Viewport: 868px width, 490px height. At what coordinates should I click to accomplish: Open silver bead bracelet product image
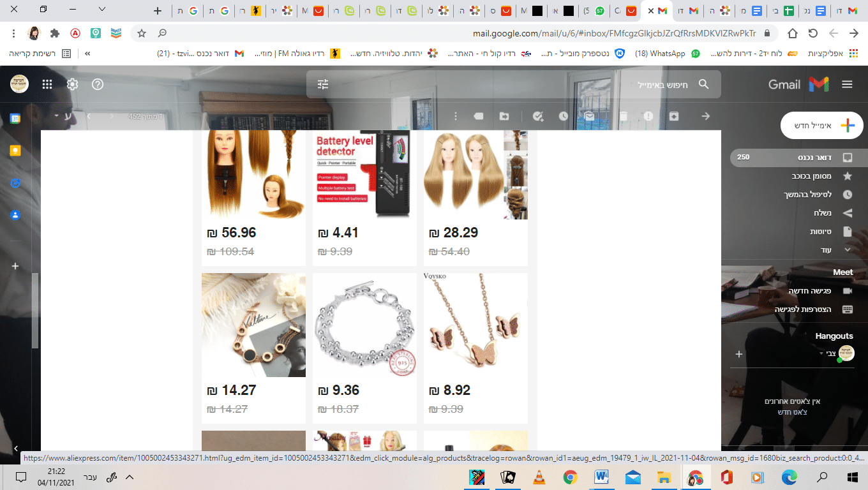364,325
